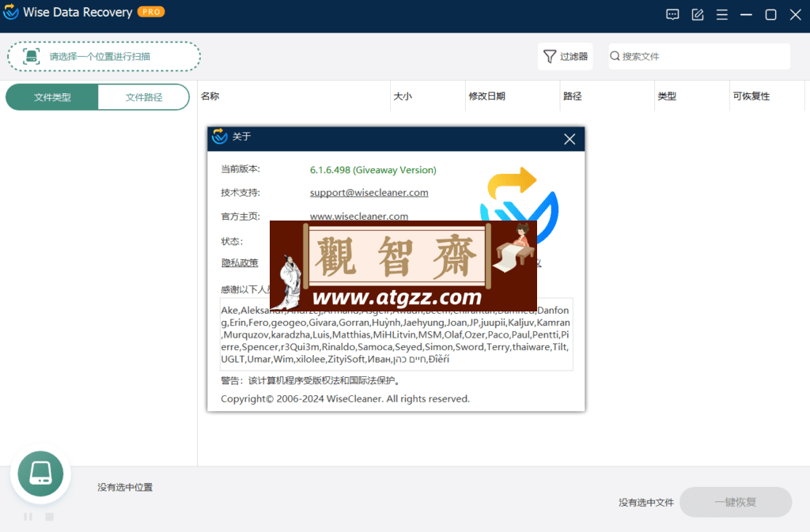Open the 隐私政策 privacy policy link
Image resolution: width=810 pixels, height=532 pixels.
point(240,262)
